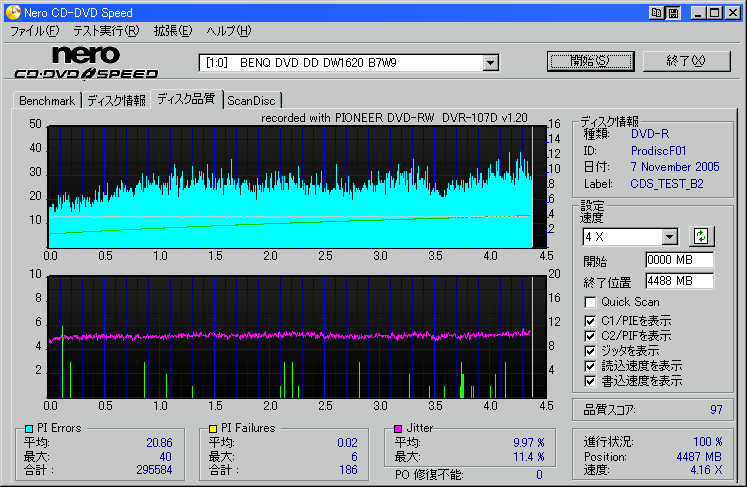Click the yellow PI Failures legend square

coord(213,428)
